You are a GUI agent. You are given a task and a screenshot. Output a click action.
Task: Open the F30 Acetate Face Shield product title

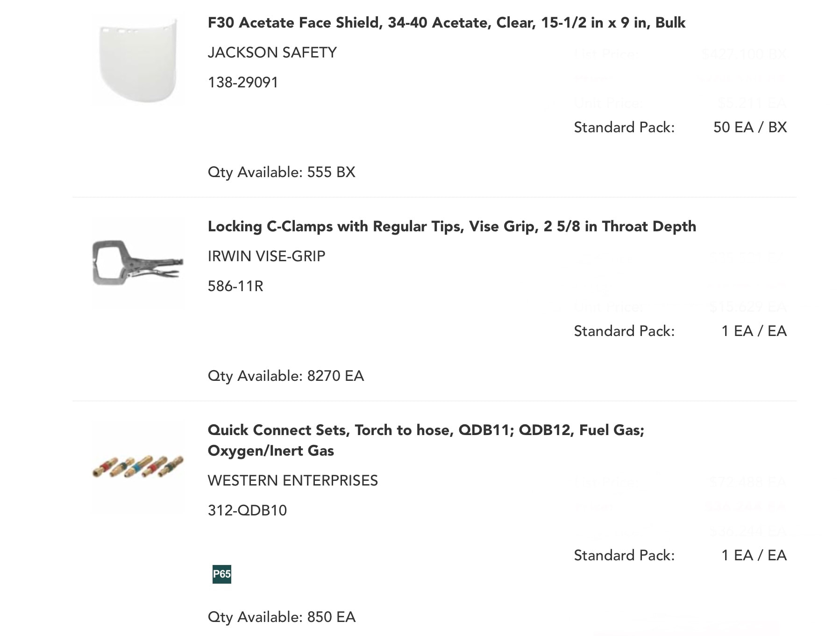446,23
